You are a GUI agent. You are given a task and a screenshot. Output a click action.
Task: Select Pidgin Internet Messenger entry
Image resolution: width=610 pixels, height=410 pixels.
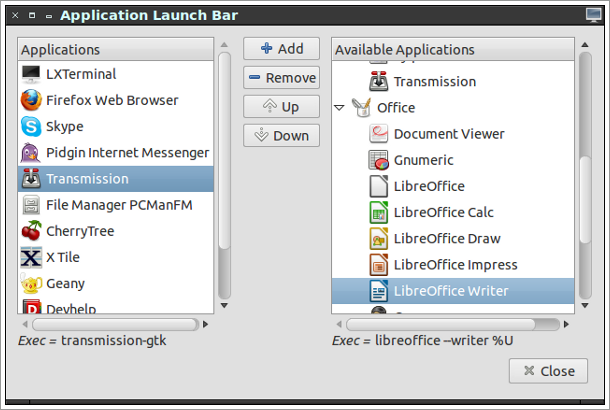pos(116,152)
